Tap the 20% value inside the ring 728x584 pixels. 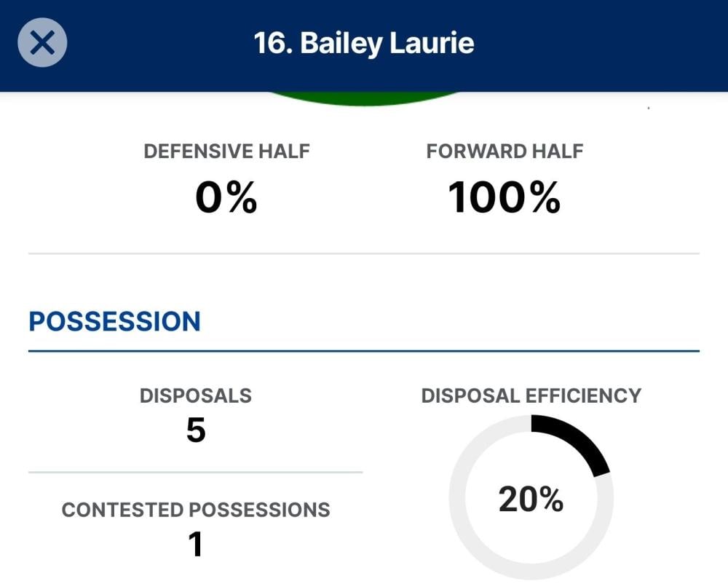(531, 500)
